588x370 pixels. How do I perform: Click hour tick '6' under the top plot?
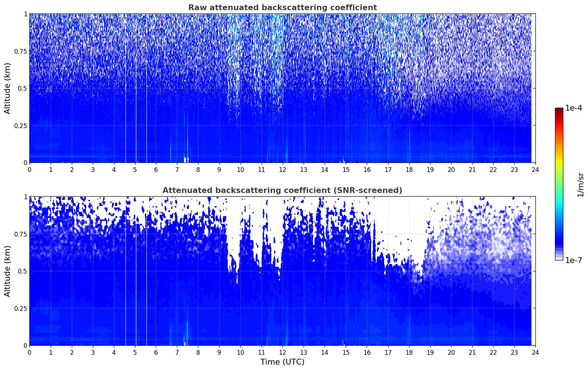156,169
